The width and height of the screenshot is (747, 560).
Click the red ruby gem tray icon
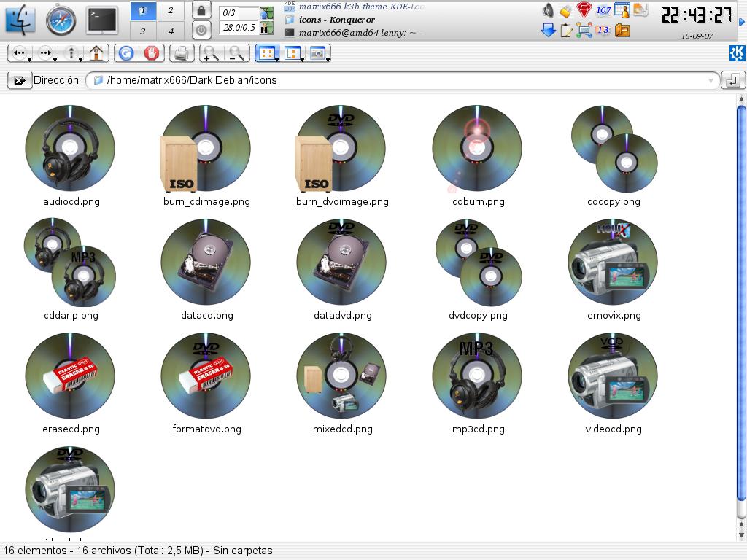point(584,10)
